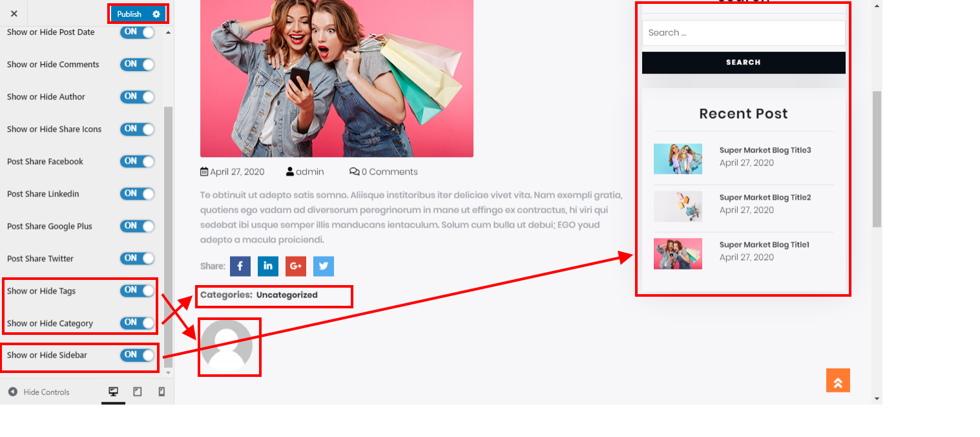Viewport: 980px width, 437px height.
Task: Click the Twitter share icon
Action: pyautogui.click(x=324, y=266)
